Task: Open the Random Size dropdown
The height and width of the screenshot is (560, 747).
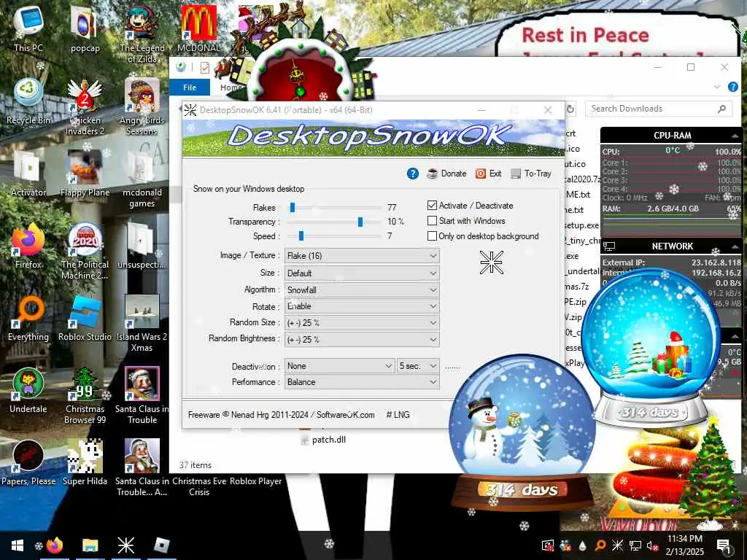Action: (x=362, y=323)
